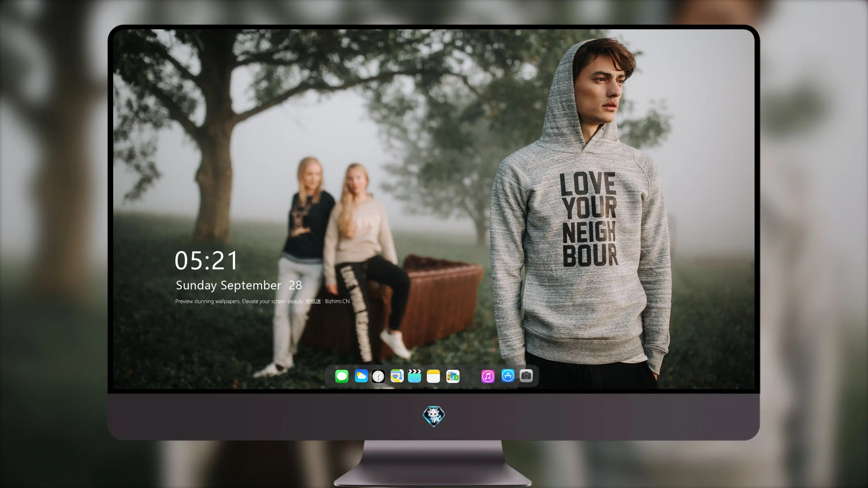Open the blue App Store icon
Viewport: 868px width, 488px height.
(508, 375)
